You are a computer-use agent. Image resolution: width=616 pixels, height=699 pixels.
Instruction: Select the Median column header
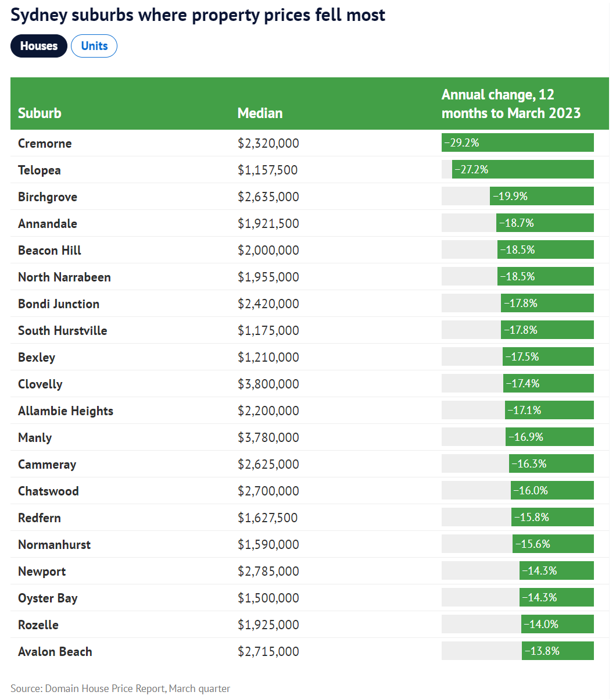coord(260,113)
